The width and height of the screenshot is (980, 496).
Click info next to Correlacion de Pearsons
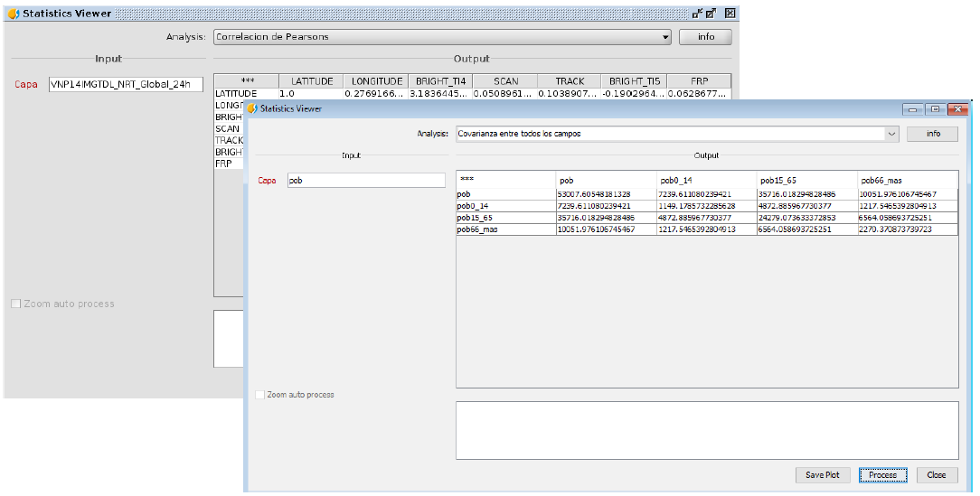[705, 37]
